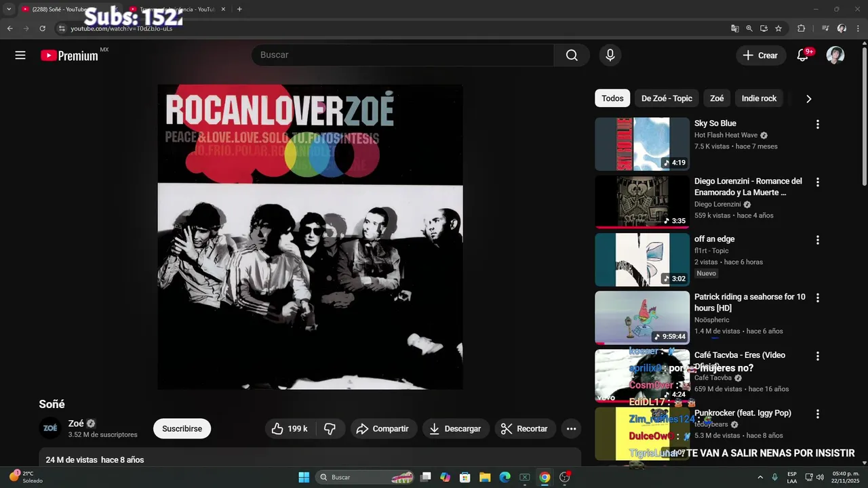
Task: Open options for Punkrocker video
Action: (x=817, y=414)
